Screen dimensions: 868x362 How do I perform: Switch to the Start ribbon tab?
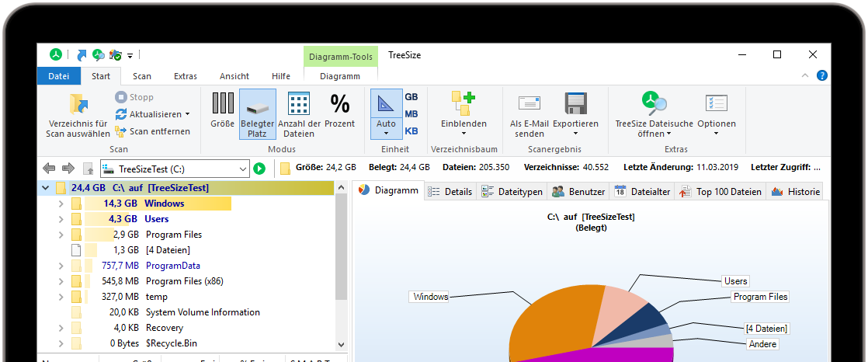(x=101, y=76)
